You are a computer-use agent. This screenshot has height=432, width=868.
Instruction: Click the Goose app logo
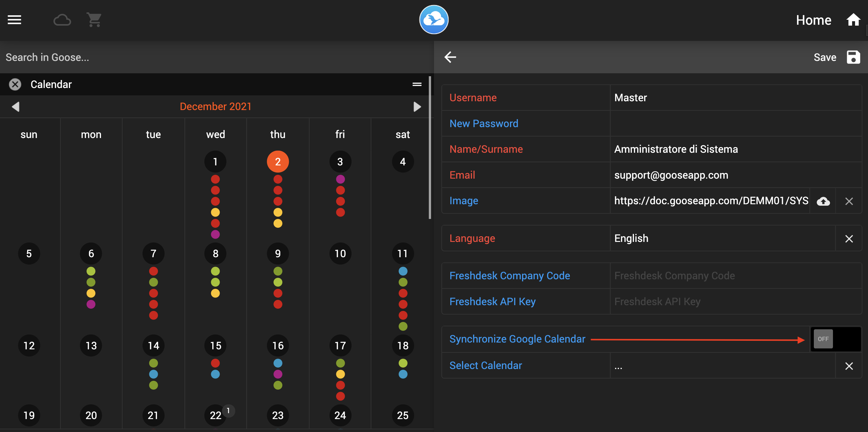coord(433,20)
